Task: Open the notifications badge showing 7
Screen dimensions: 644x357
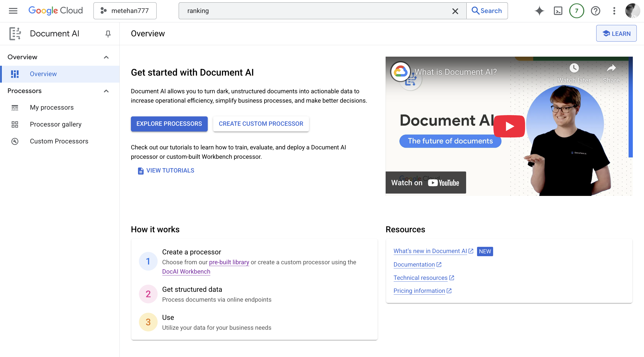Action: 576,11
